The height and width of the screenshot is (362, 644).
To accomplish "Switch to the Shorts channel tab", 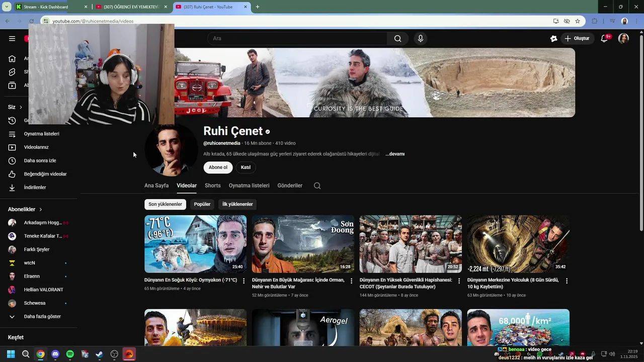I will coord(212,186).
